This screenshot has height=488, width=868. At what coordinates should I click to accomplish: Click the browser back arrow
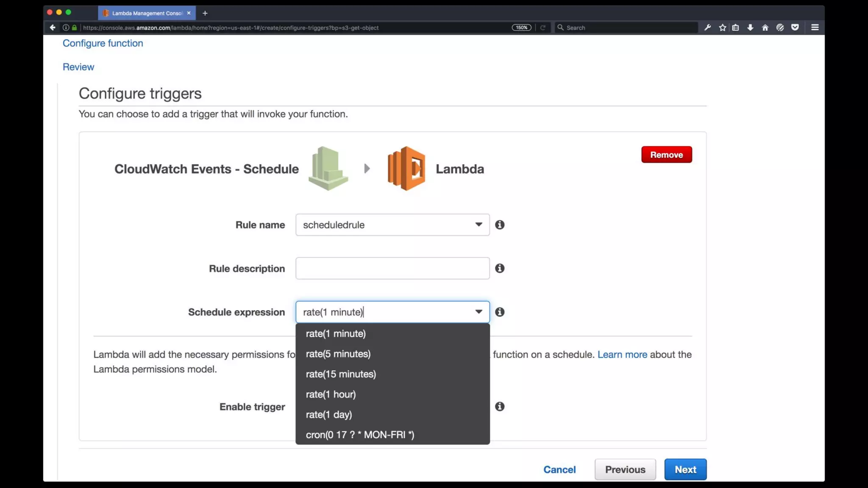53,28
